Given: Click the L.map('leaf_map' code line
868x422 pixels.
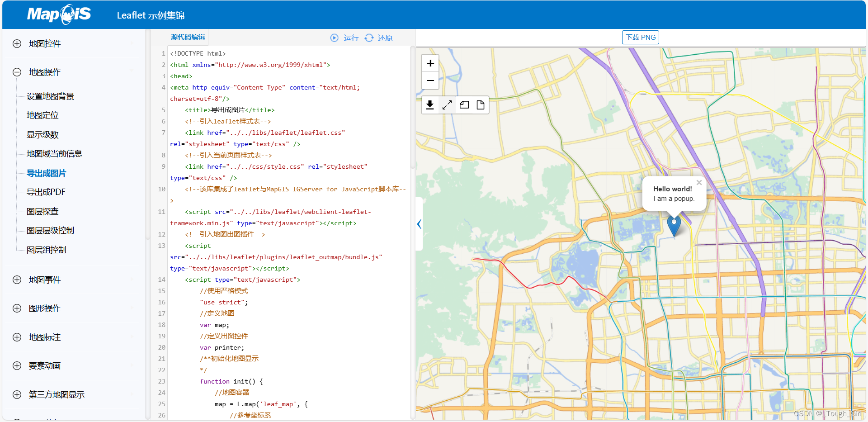Looking at the screenshot, I should pyautogui.click(x=261, y=404).
